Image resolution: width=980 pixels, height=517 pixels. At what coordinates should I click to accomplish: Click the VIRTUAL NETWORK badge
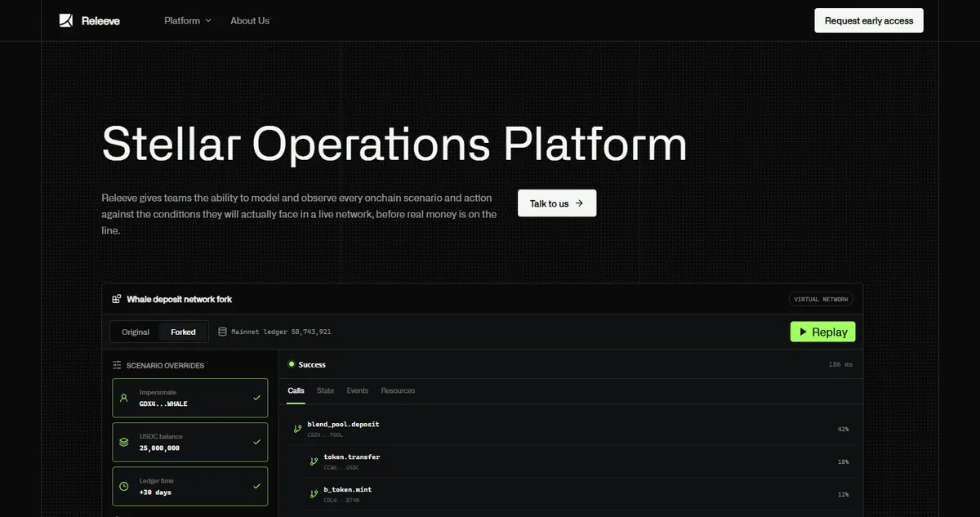pyautogui.click(x=822, y=300)
